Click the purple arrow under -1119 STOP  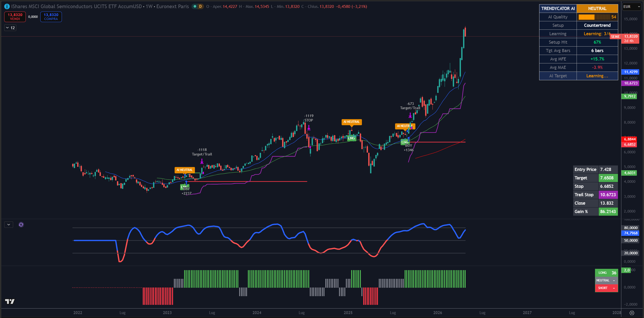309,128
